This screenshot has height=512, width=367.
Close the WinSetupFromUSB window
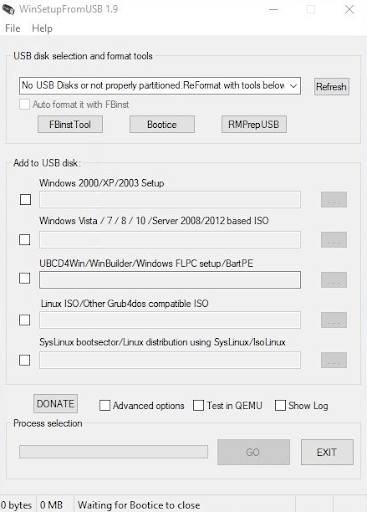(x=349, y=9)
